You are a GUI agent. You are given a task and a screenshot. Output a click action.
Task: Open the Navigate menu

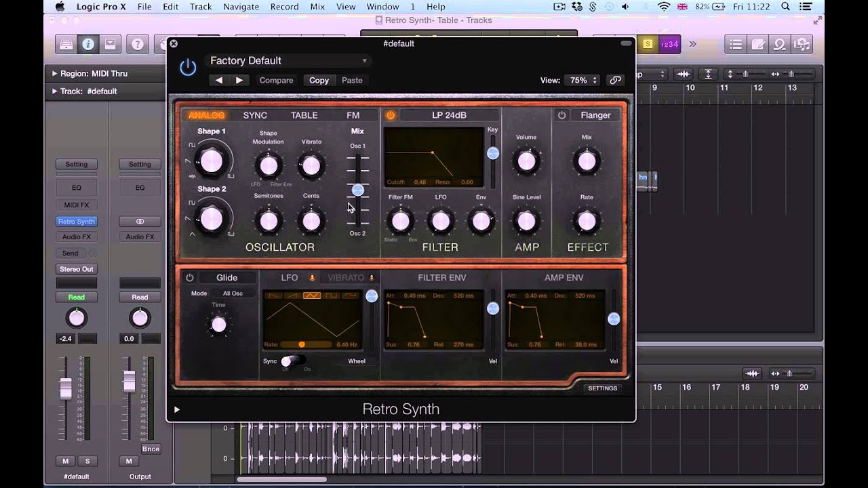pyautogui.click(x=241, y=7)
